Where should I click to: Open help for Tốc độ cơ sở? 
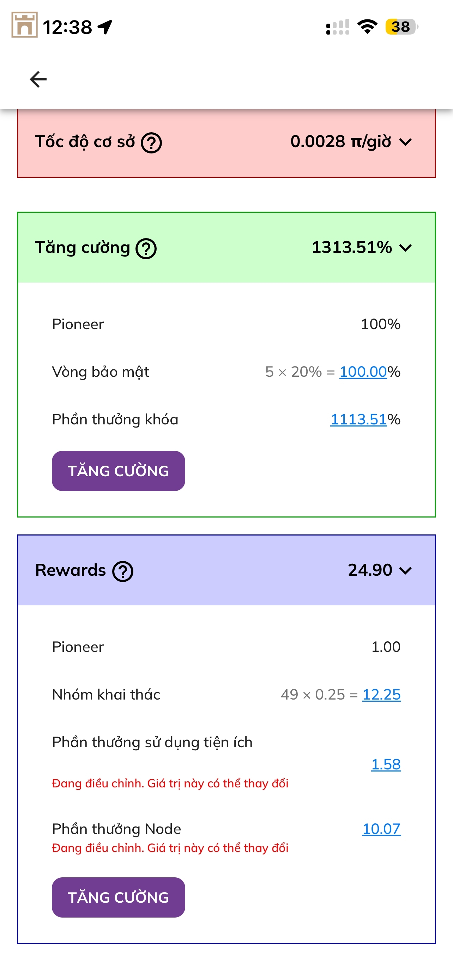tap(151, 143)
